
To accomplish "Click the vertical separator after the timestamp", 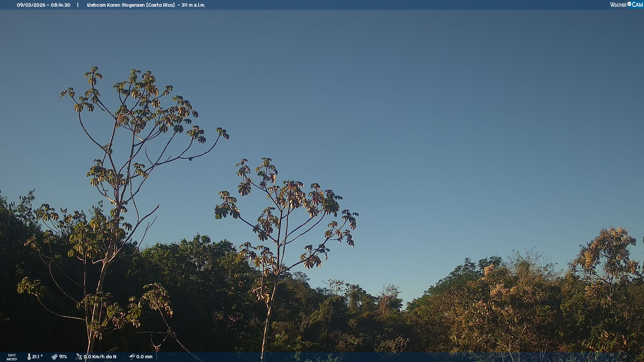I will coord(78,5).
